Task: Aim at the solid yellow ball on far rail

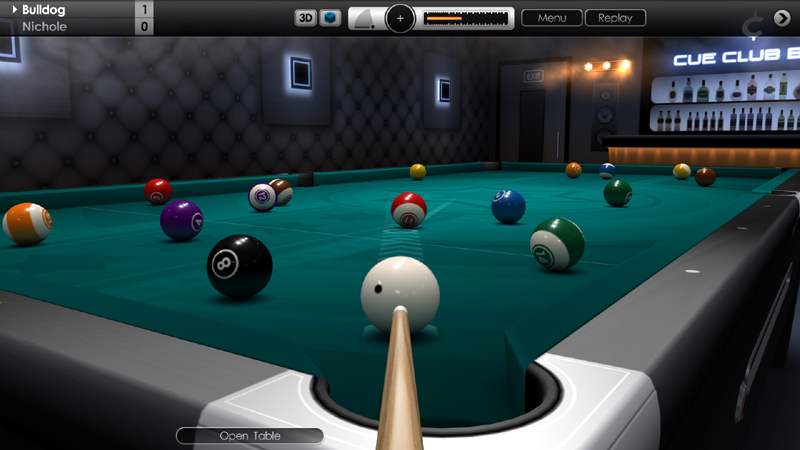Action: (x=418, y=172)
